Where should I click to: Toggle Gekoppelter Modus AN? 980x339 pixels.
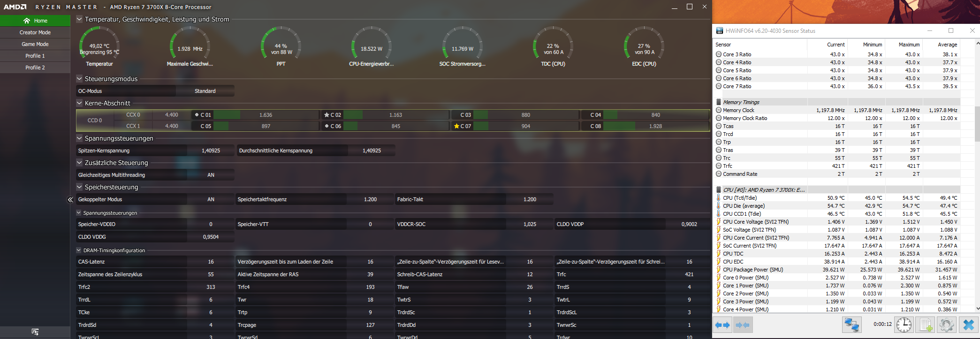click(211, 199)
